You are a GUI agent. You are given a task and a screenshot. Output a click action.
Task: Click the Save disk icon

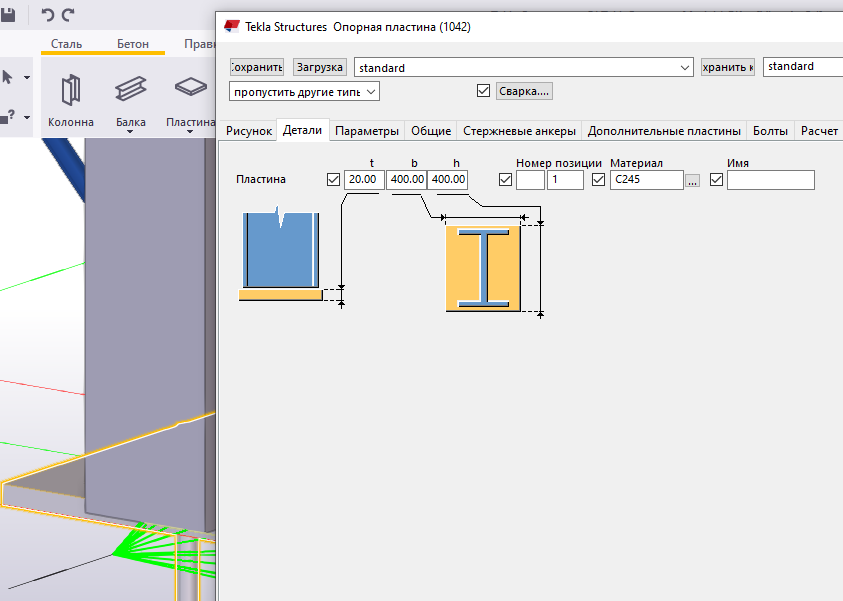(x=8, y=15)
